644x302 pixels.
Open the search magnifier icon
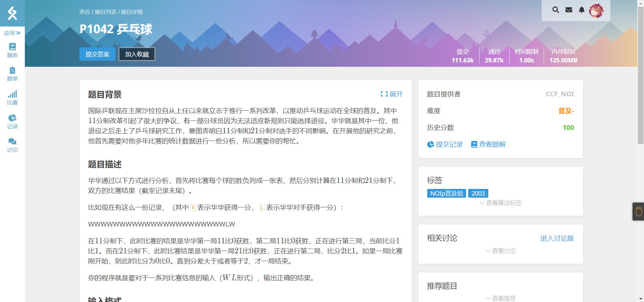point(555,10)
